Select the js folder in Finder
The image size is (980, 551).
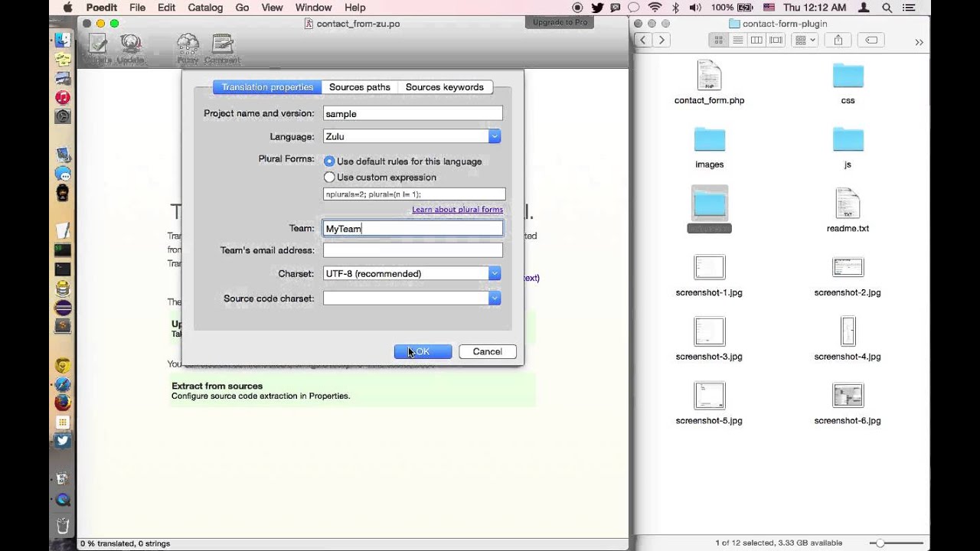coord(848,139)
